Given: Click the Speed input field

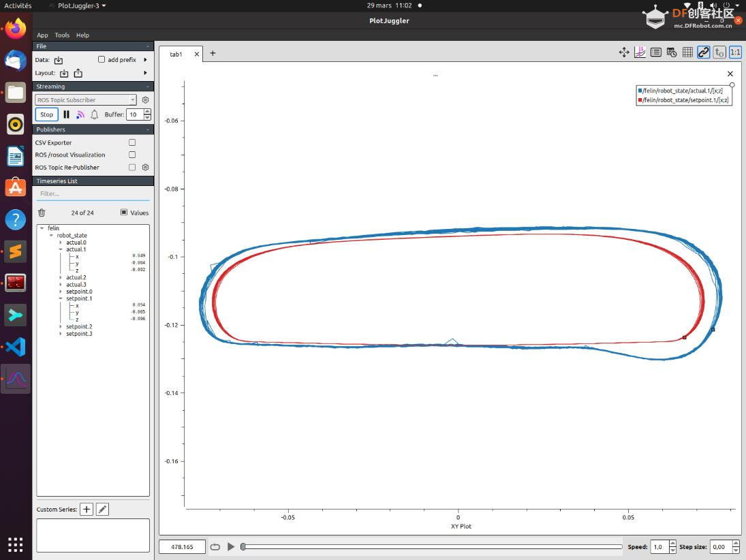Looking at the screenshot, I should coord(659,546).
